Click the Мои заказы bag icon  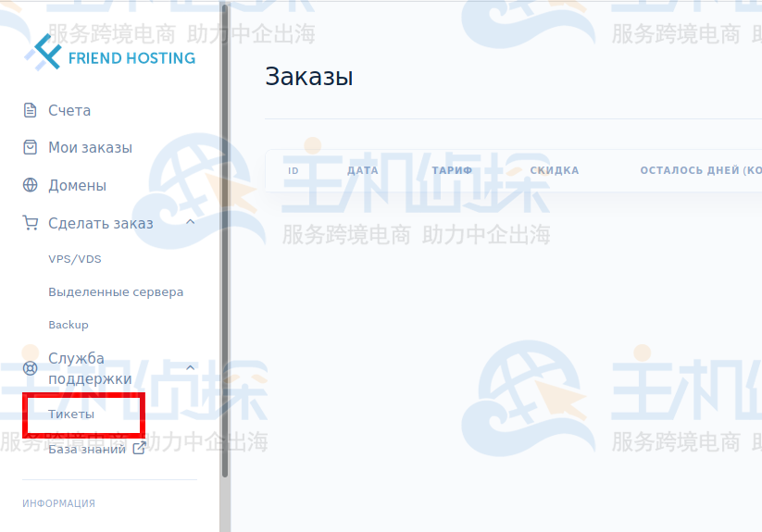(x=31, y=147)
